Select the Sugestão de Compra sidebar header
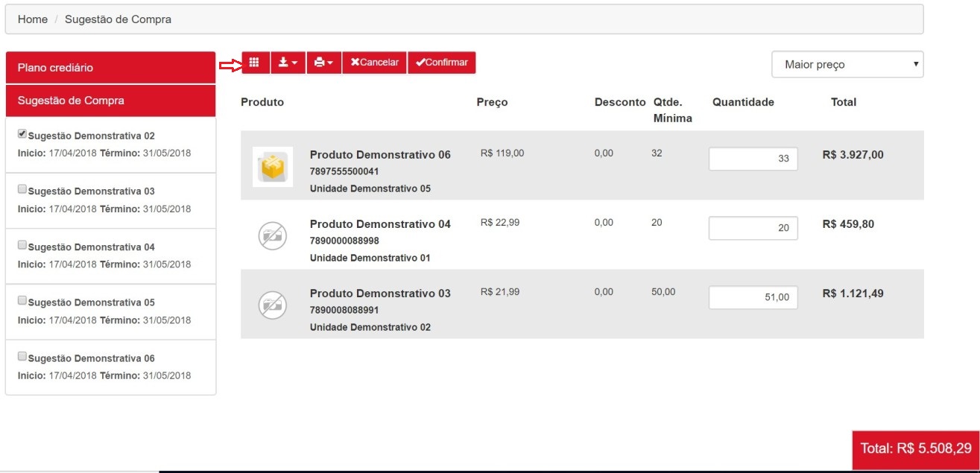The height and width of the screenshot is (473, 980). 110,101
